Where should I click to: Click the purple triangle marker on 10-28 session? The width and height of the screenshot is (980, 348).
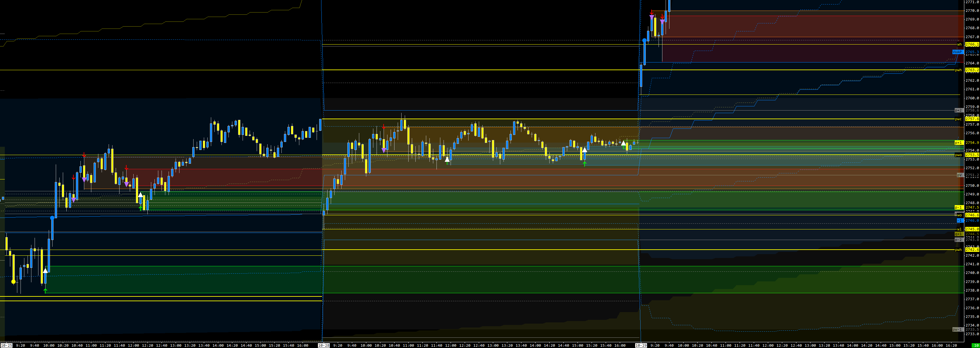[384, 151]
